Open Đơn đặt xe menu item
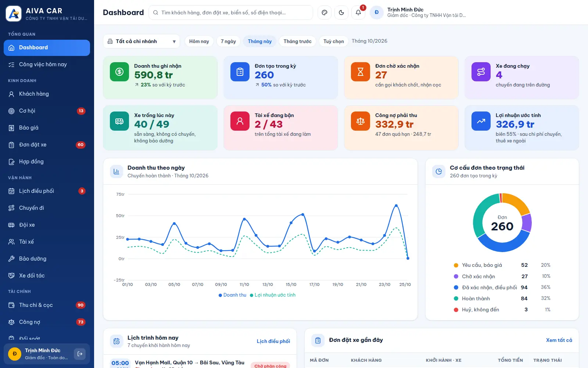588x368 pixels. pyautogui.click(x=47, y=145)
